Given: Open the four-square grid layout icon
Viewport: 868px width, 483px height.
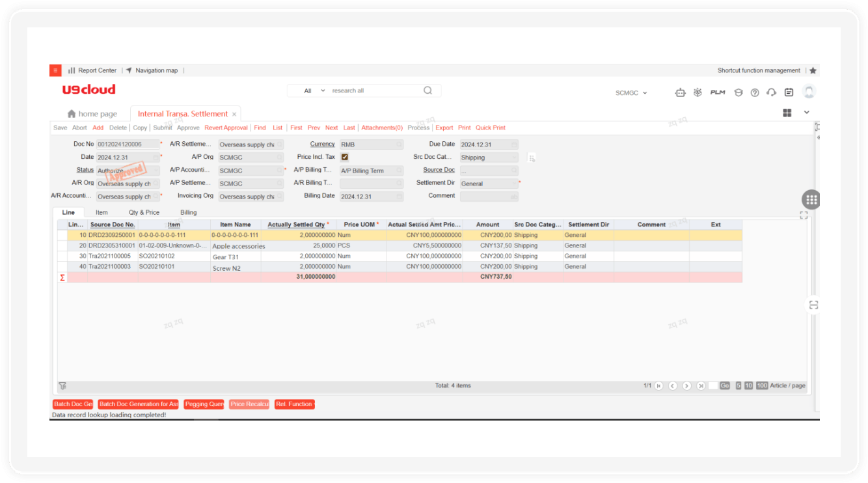Looking at the screenshot, I should (x=787, y=113).
